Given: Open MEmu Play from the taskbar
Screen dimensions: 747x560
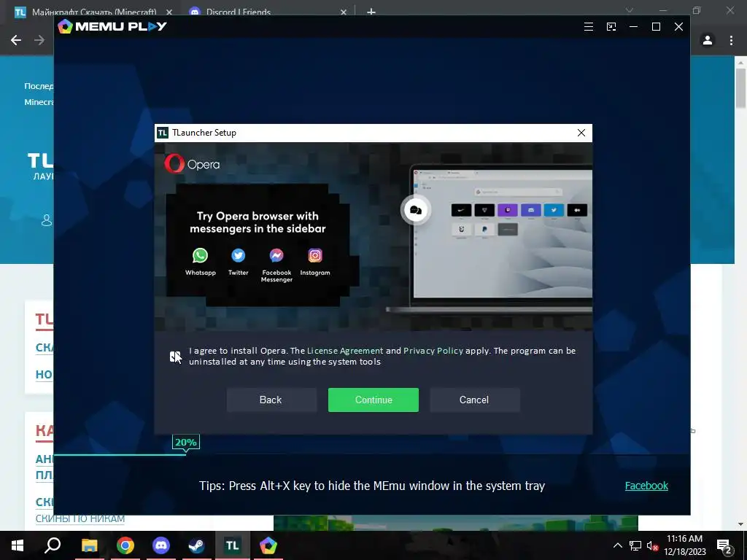Looking at the screenshot, I should coord(268,545).
